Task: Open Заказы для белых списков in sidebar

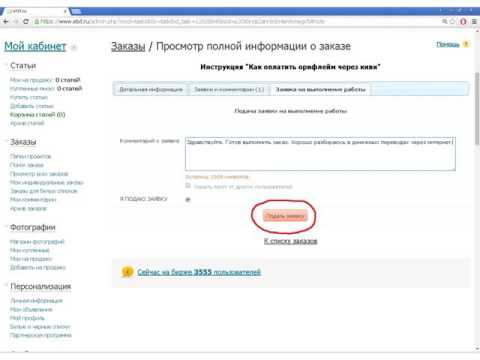Action: click(x=44, y=191)
